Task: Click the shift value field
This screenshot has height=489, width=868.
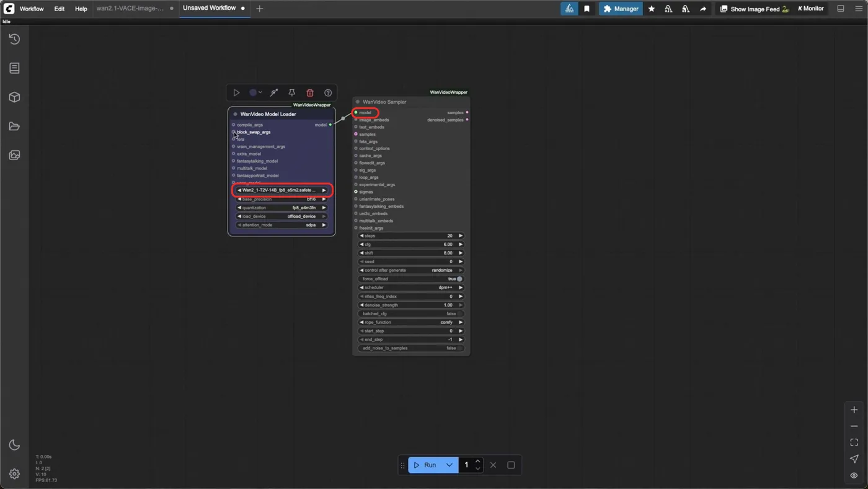Action: [411, 253]
